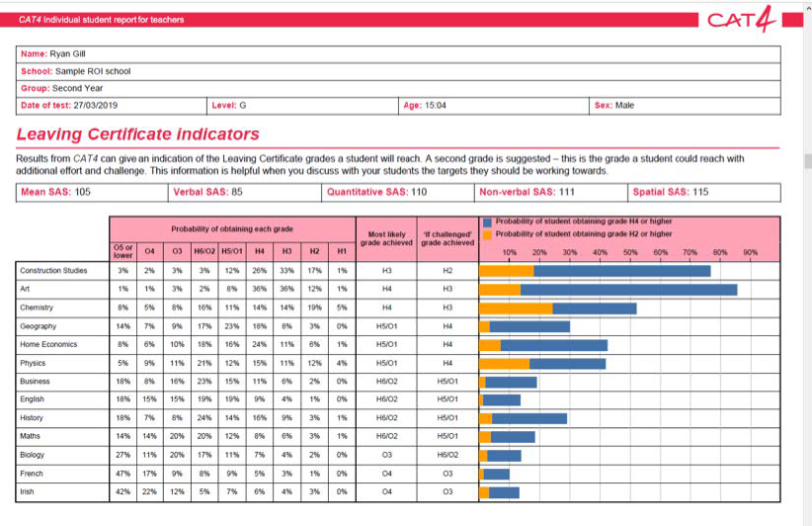Click the History row label
The width and height of the screenshot is (812, 526).
point(31,418)
